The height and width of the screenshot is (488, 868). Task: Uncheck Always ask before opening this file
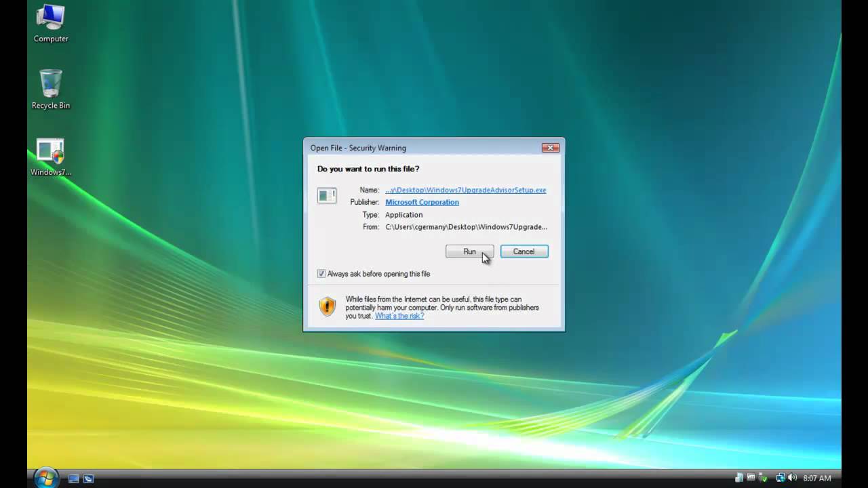(321, 274)
